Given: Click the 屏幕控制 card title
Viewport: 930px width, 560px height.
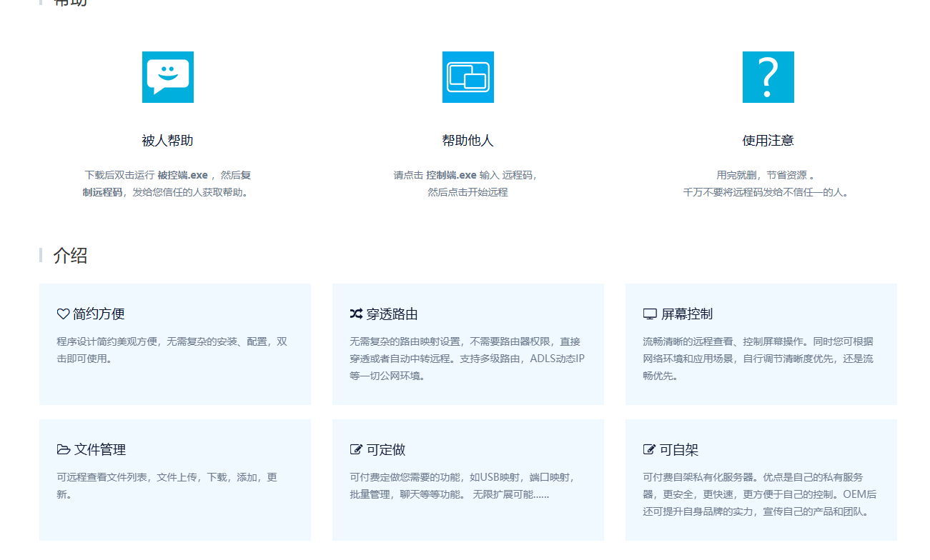Looking at the screenshot, I should (686, 314).
